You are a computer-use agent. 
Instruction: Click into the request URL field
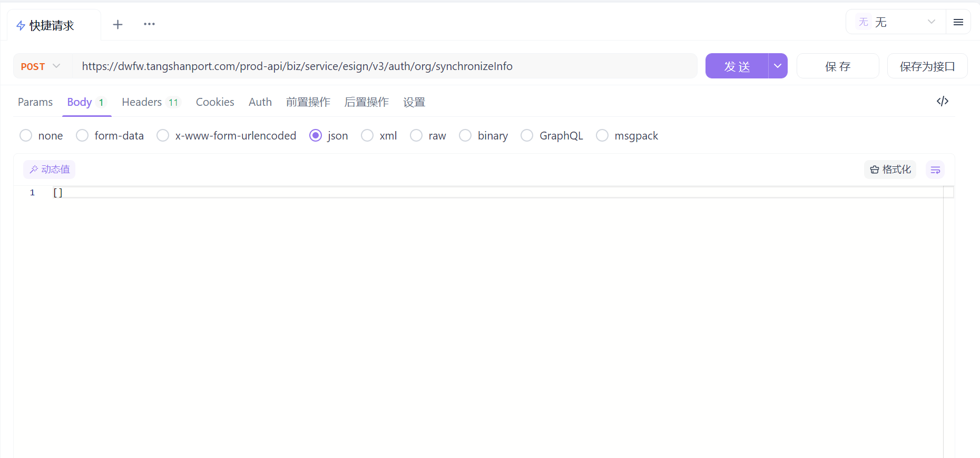(x=385, y=66)
